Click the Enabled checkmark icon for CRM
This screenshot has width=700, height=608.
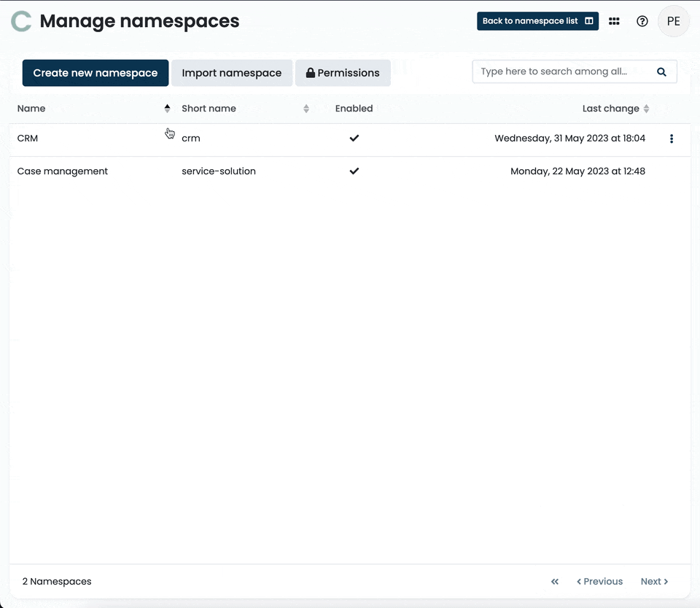coord(354,138)
